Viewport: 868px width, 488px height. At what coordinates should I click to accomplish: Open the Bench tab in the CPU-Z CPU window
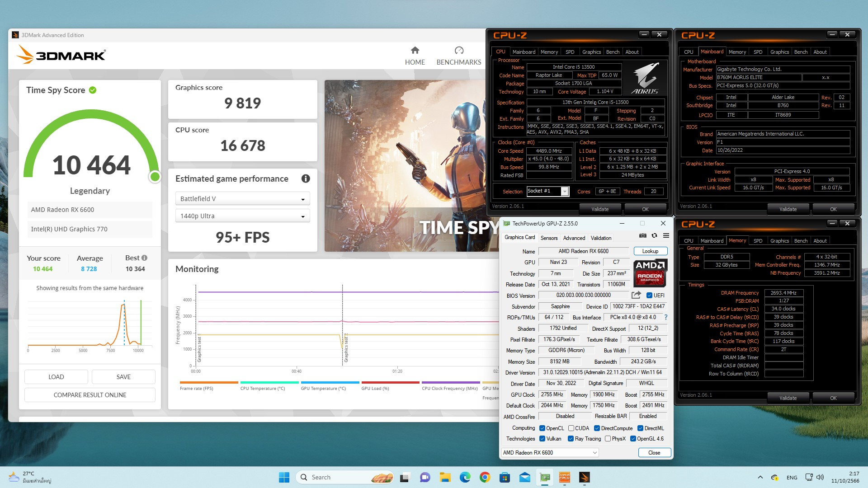point(613,52)
